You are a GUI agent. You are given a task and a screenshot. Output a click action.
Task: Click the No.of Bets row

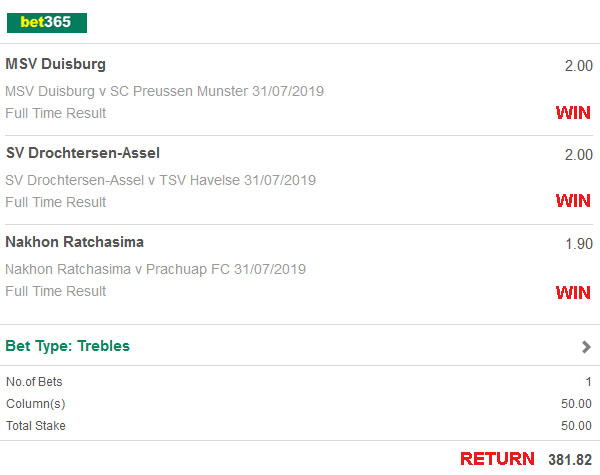[300, 382]
